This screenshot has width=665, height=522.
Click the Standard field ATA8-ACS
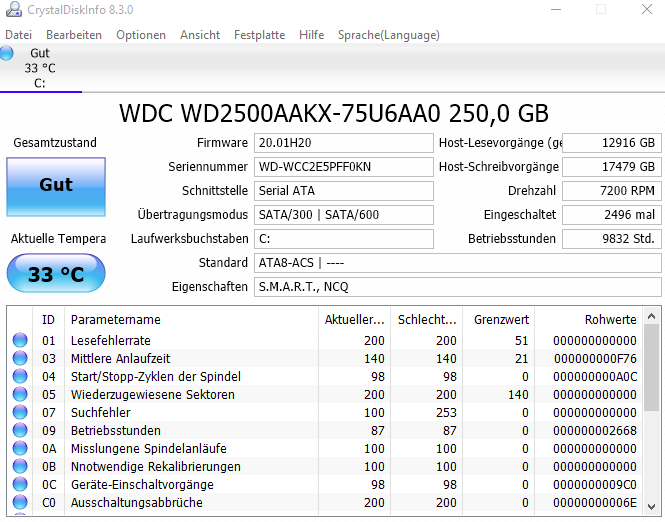tap(458, 263)
